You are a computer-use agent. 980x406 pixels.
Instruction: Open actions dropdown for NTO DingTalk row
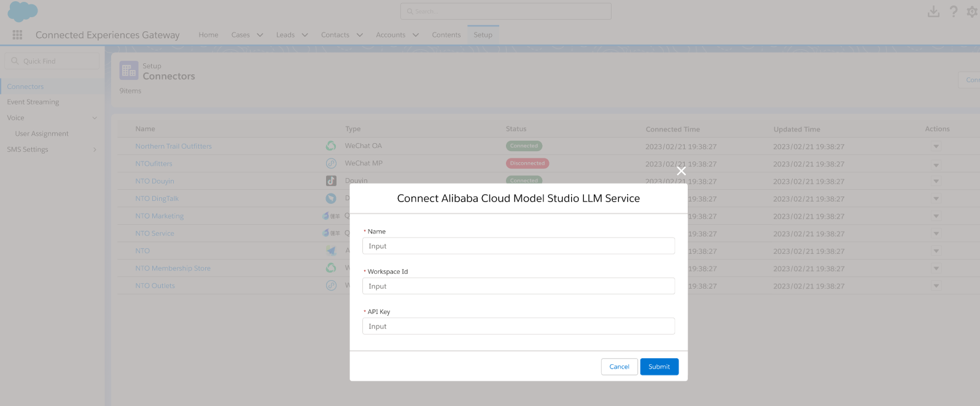pos(936,199)
